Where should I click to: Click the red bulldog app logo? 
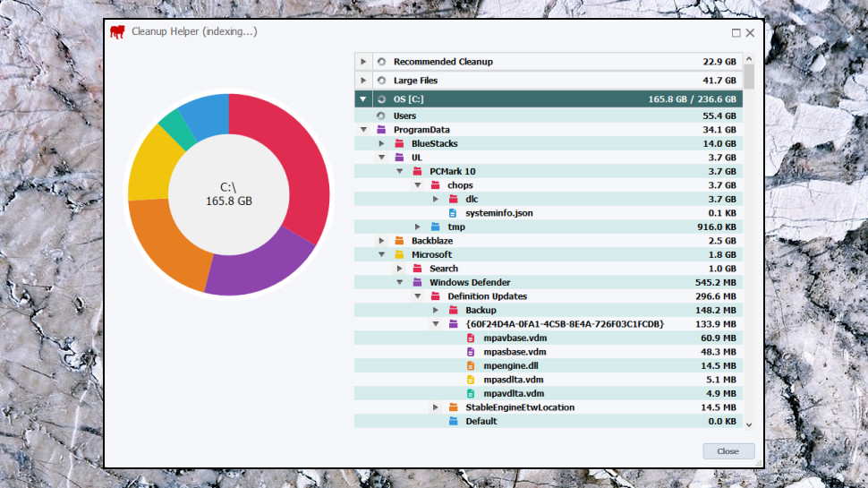(117, 31)
